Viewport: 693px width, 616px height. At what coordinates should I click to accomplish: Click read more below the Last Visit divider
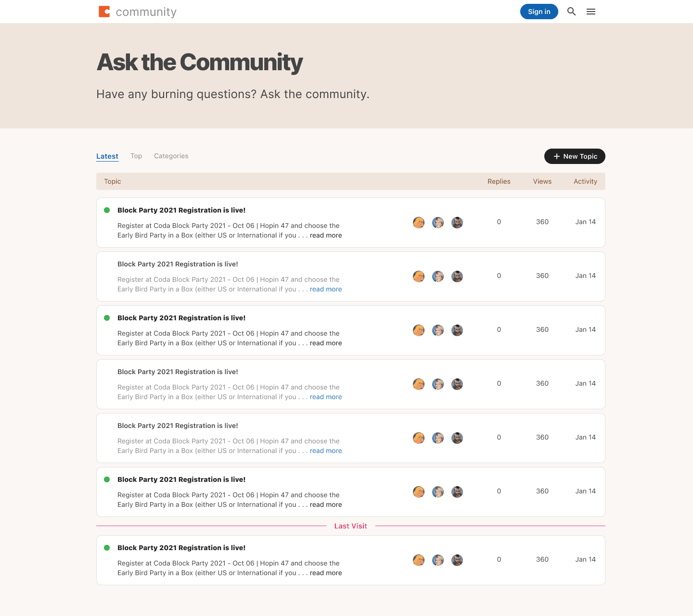coord(326,573)
